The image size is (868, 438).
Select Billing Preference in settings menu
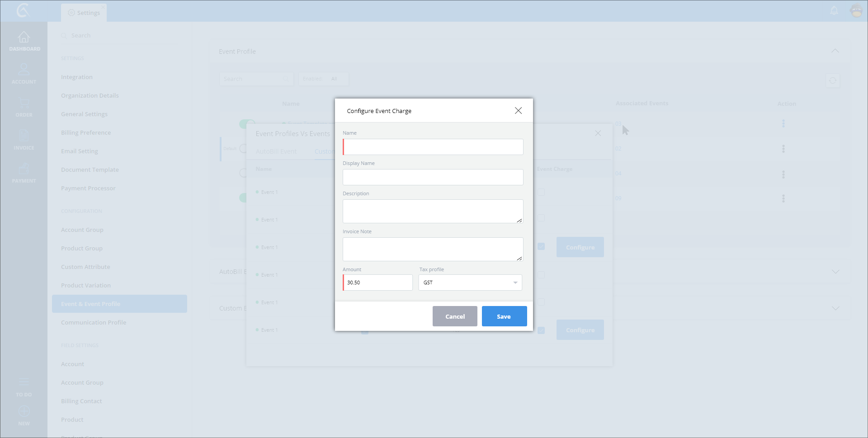pyautogui.click(x=86, y=132)
